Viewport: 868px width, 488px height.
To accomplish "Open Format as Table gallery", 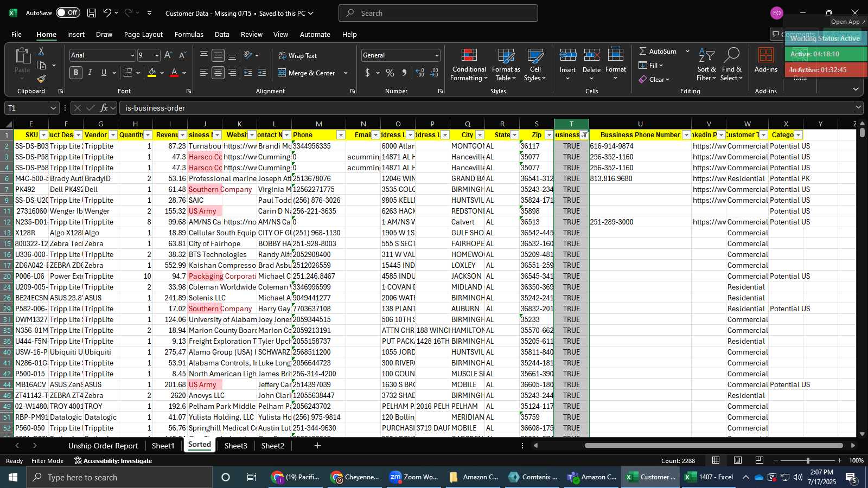I will click(506, 65).
